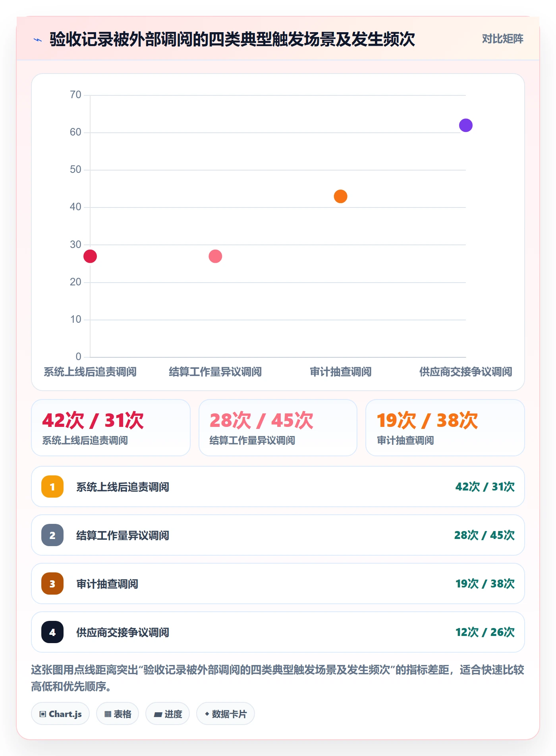Screen dimensions: 556x756
Task: Click the yellow rank 1 badge
Action: click(52, 487)
